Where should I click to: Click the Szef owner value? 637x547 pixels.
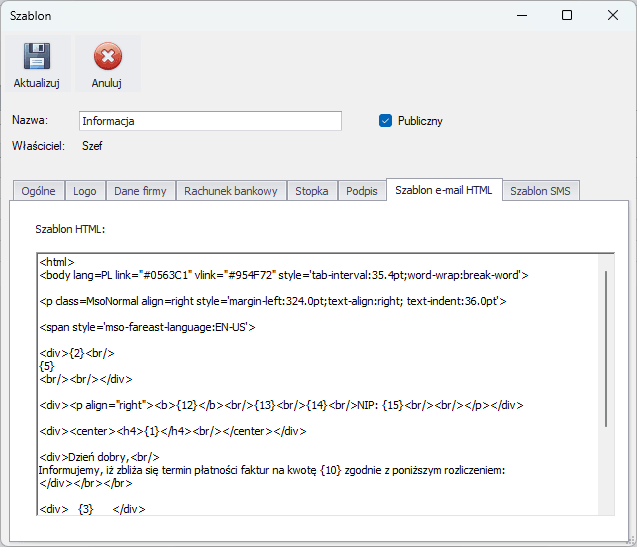coord(92,146)
